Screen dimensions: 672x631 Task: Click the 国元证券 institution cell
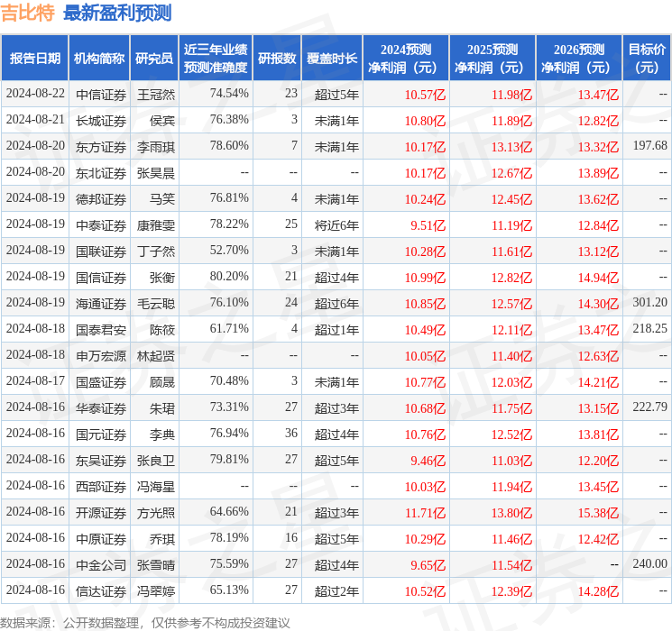click(101, 434)
